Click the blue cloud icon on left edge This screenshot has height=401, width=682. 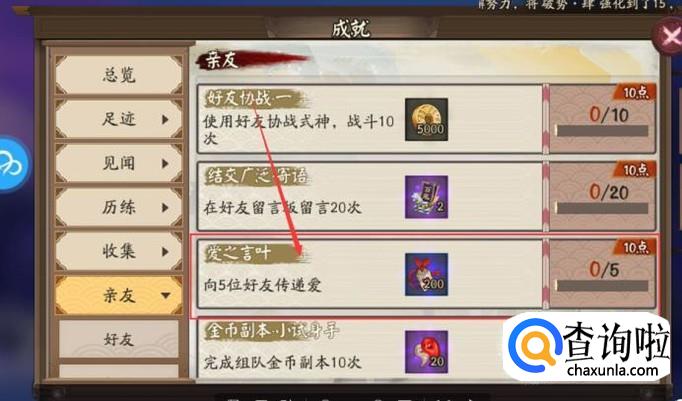(12, 164)
